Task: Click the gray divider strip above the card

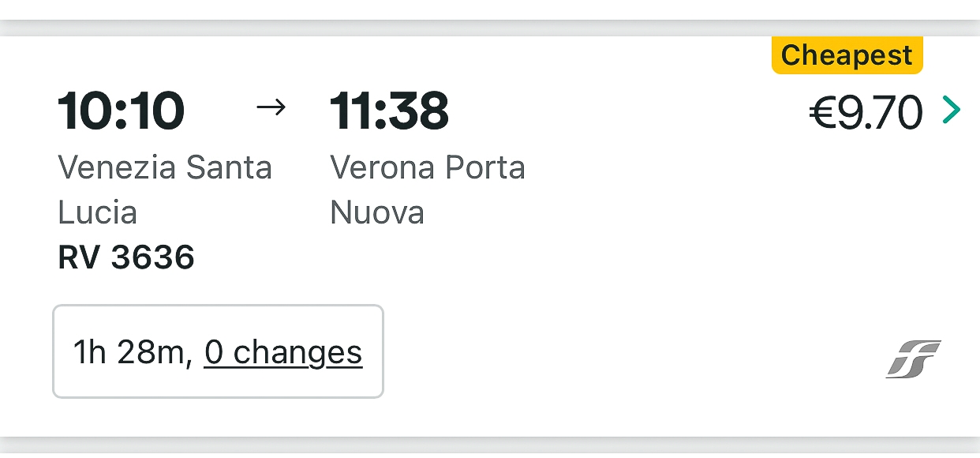Action: coord(489,27)
